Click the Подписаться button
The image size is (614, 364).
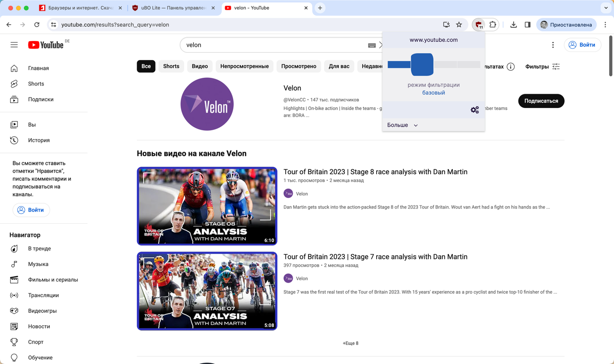(x=541, y=101)
